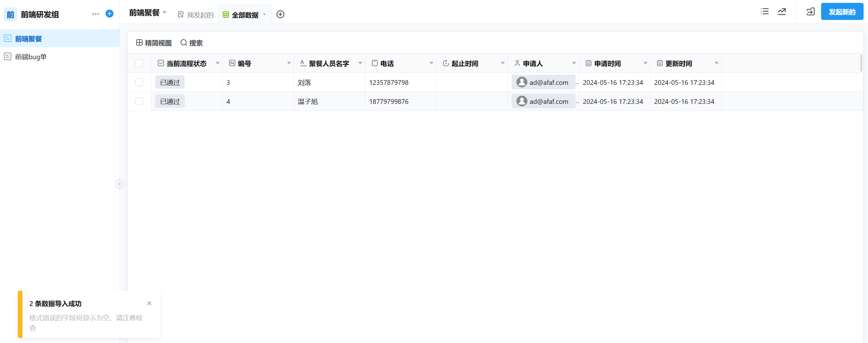The height and width of the screenshot is (343, 868).
Task: Click the blue plus icon beside 前端研发组
Action: coord(109,14)
